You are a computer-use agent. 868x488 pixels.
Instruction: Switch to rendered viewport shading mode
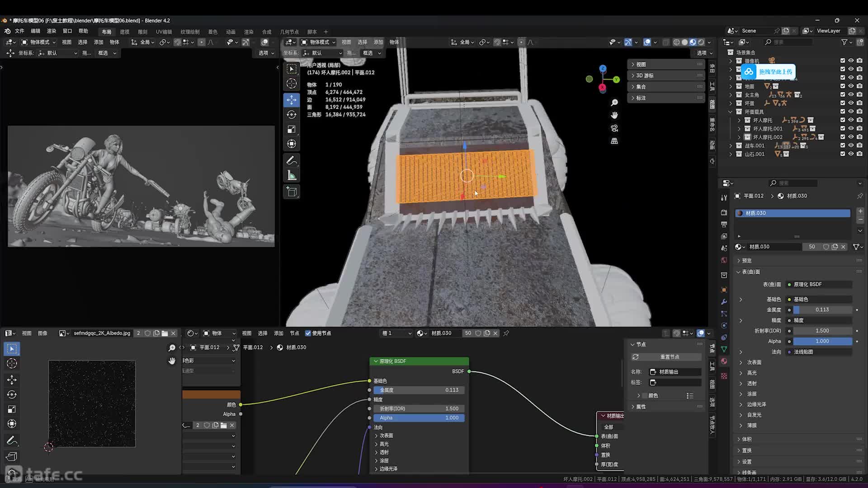point(701,42)
